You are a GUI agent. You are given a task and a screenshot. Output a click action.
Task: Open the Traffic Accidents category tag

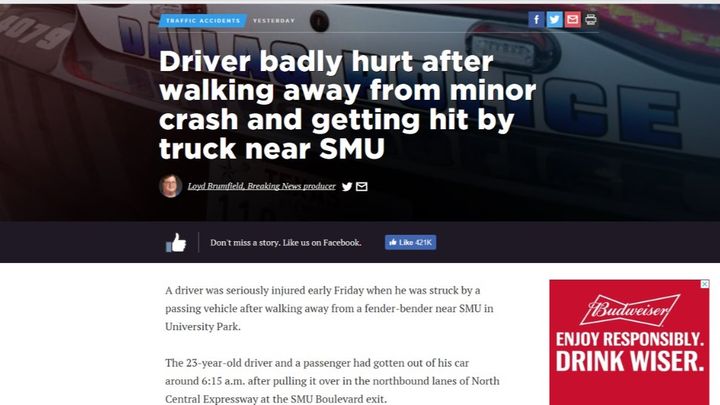pyautogui.click(x=203, y=21)
